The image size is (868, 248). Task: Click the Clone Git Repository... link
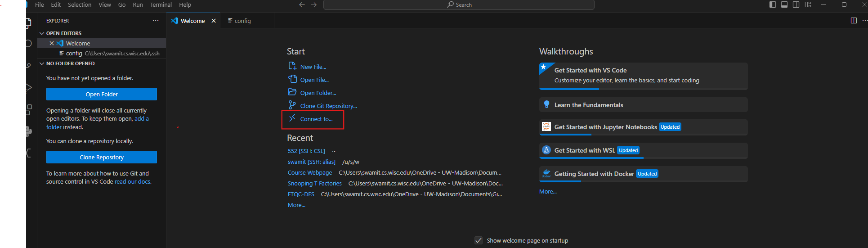click(x=329, y=106)
